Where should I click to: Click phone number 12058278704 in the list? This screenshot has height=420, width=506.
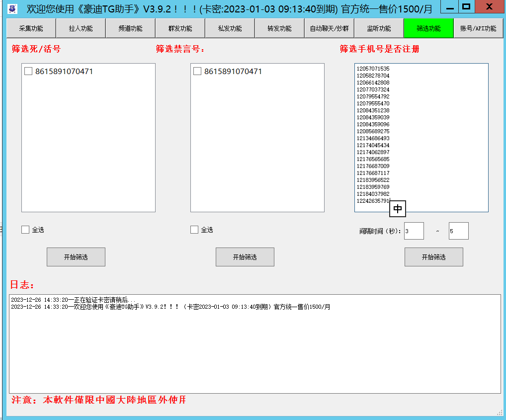click(373, 76)
